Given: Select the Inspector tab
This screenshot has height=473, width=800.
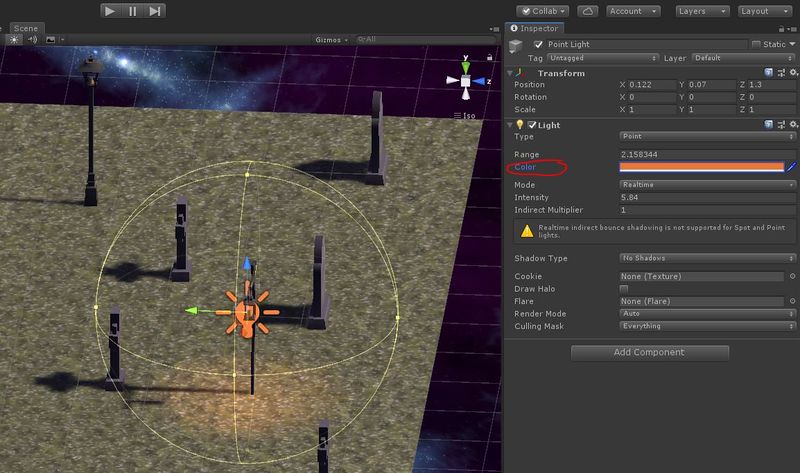Looking at the screenshot, I should coord(535,29).
